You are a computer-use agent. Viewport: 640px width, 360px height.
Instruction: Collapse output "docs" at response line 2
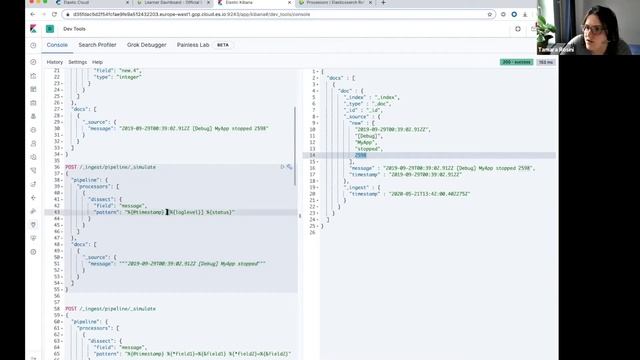317,78
